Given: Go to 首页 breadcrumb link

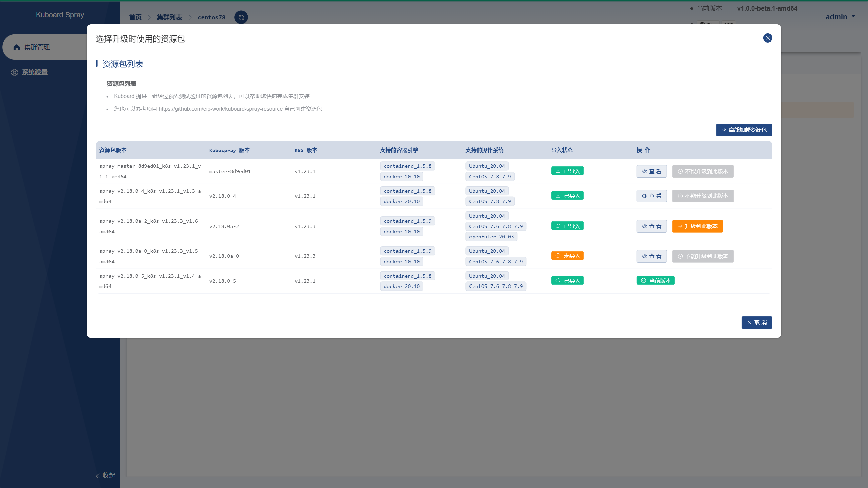Looking at the screenshot, I should (135, 17).
